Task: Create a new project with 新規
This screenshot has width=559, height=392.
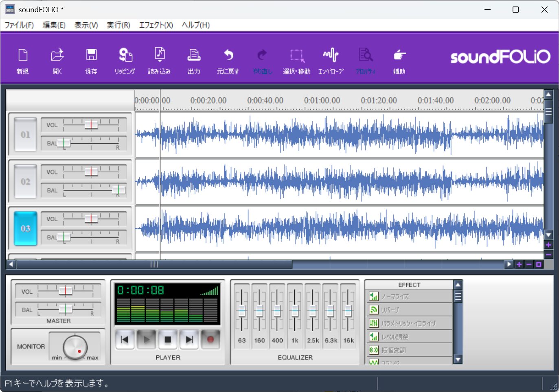Action: pos(23,61)
